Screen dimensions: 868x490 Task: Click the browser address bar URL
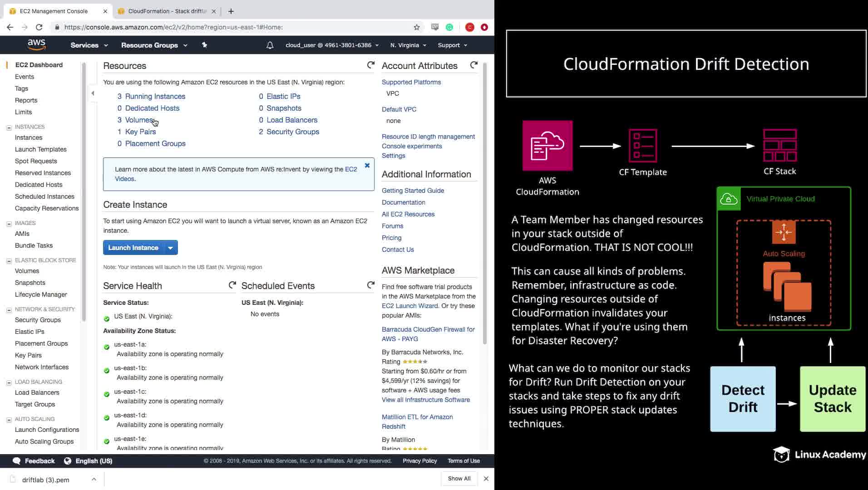(173, 27)
